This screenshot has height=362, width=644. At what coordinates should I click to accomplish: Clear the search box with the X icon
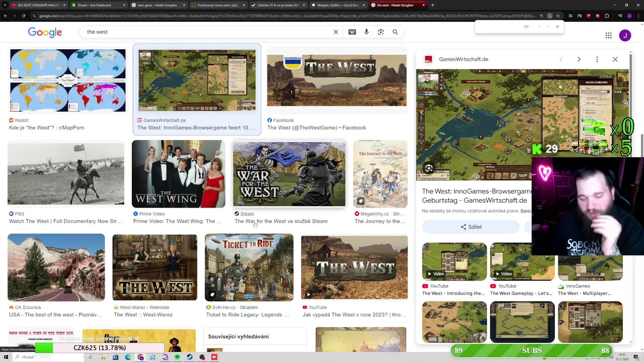(336, 32)
